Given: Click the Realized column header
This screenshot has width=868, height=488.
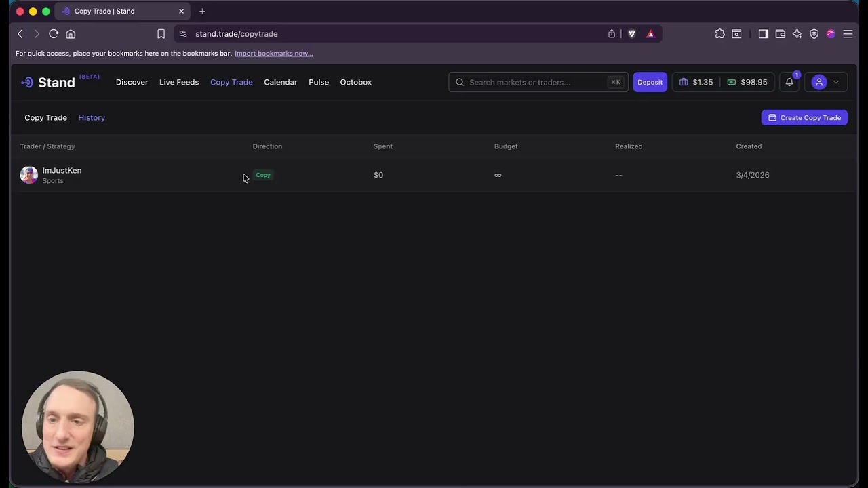Looking at the screenshot, I should [x=629, y=146].
